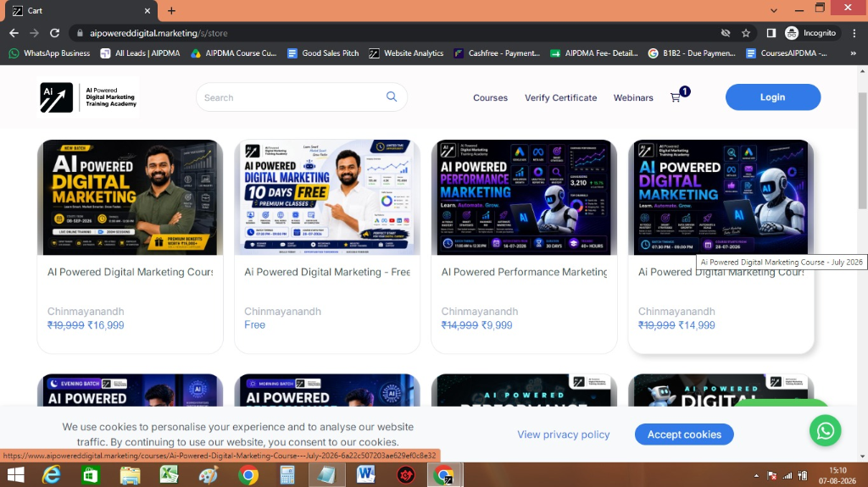This screenshot has width=868, height=487.
Task: Reload the page
Action: click(x=54, y=33)
